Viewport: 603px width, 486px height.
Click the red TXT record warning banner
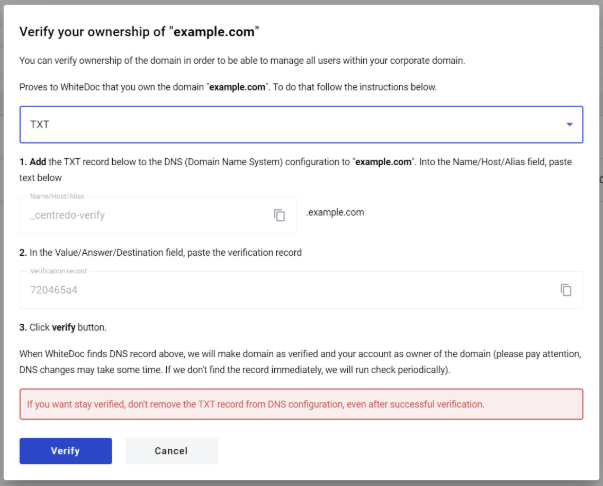click(x=302, y=404)
